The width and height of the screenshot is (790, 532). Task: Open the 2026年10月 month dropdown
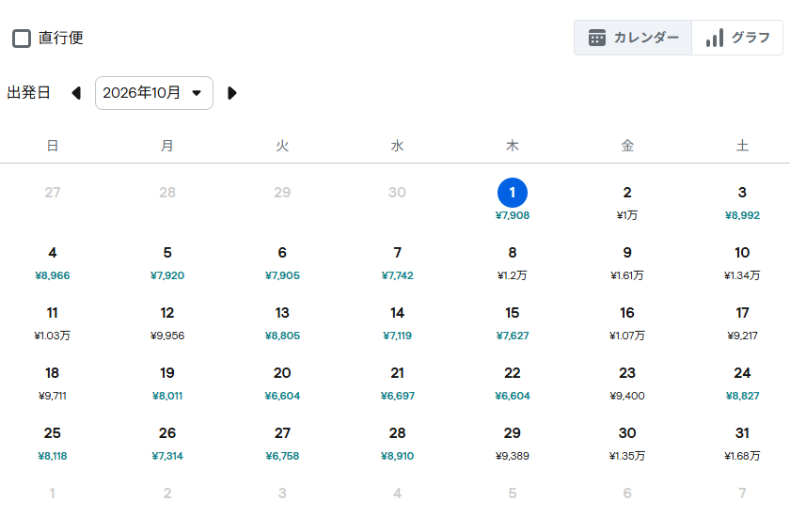point(154,93)
